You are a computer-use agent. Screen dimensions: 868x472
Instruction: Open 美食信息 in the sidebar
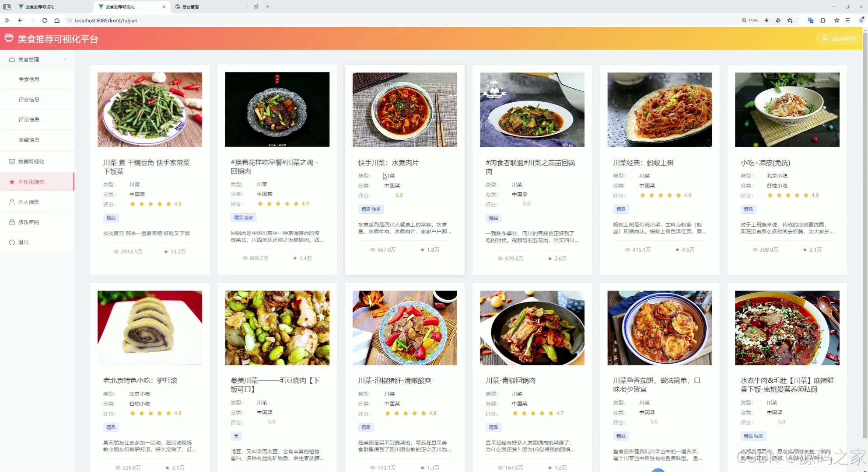pos(29,79)
